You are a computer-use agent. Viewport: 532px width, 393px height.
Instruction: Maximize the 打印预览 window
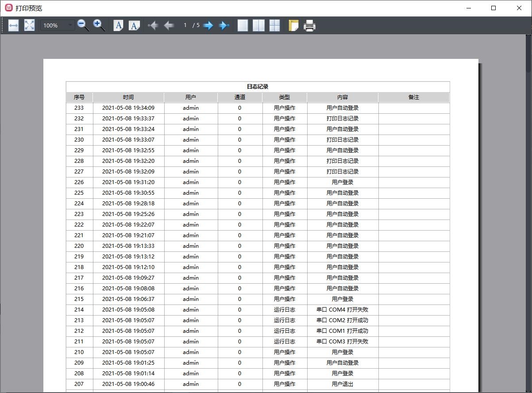(493, 8)
